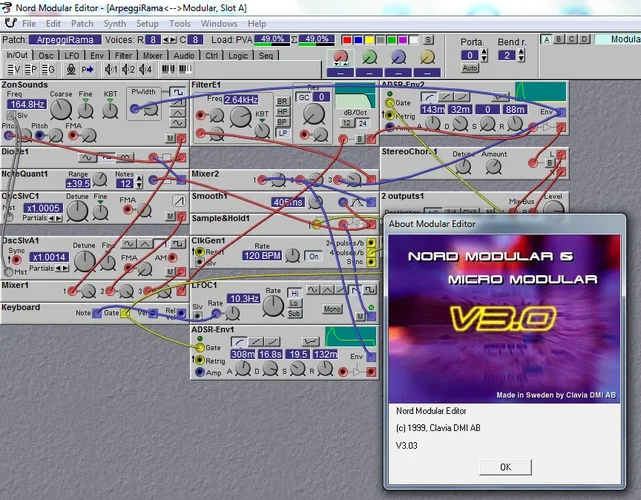Click the blue morph knob in toolbar

tap(399, 57)
